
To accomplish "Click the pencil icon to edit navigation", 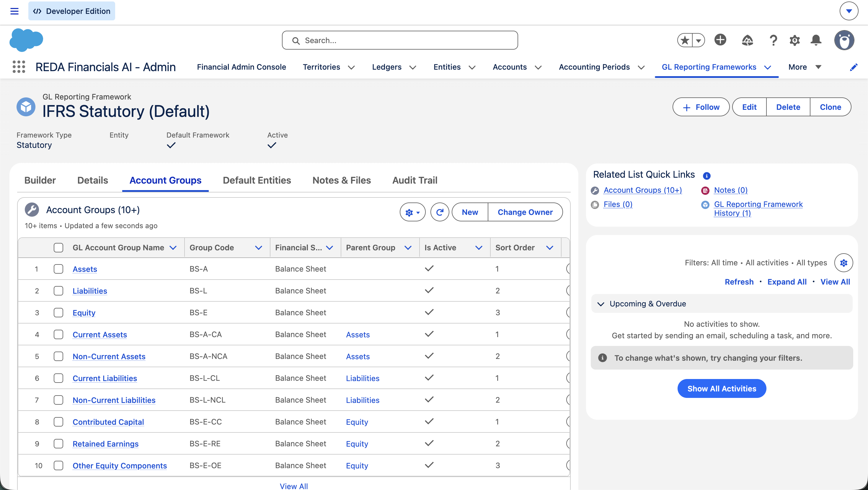I will click(x=854, y=67).
